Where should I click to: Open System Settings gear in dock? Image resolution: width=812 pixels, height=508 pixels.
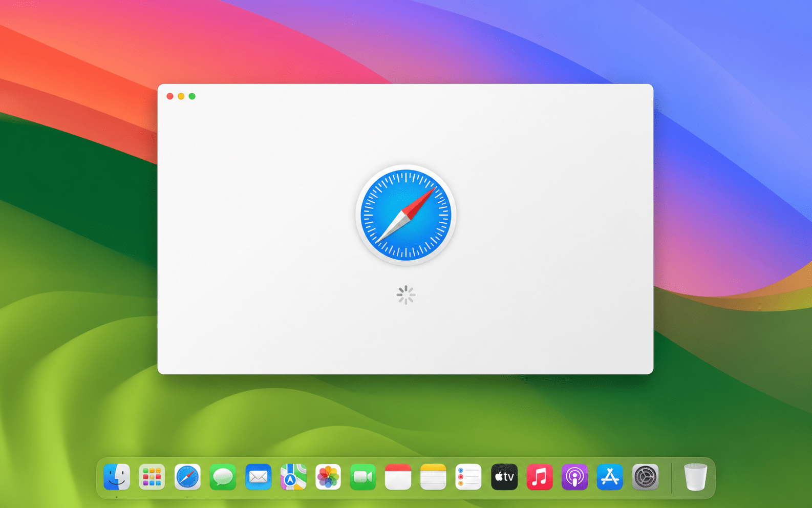[645, 477]
